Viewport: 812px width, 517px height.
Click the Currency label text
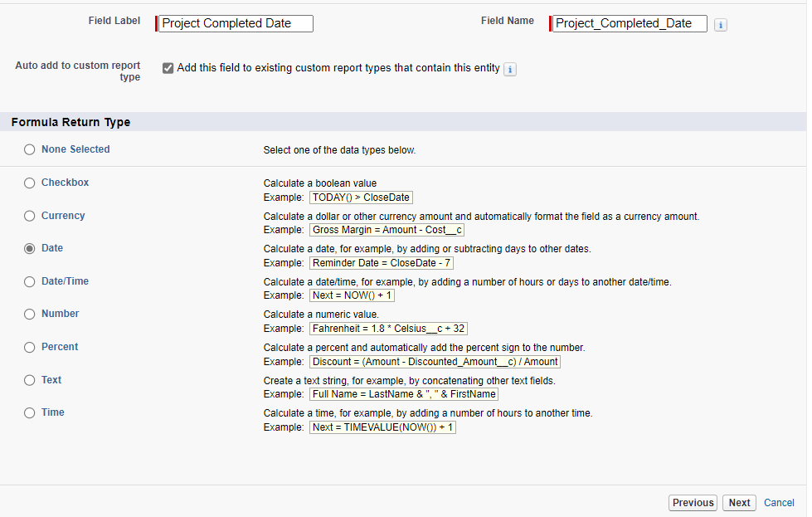63,216
